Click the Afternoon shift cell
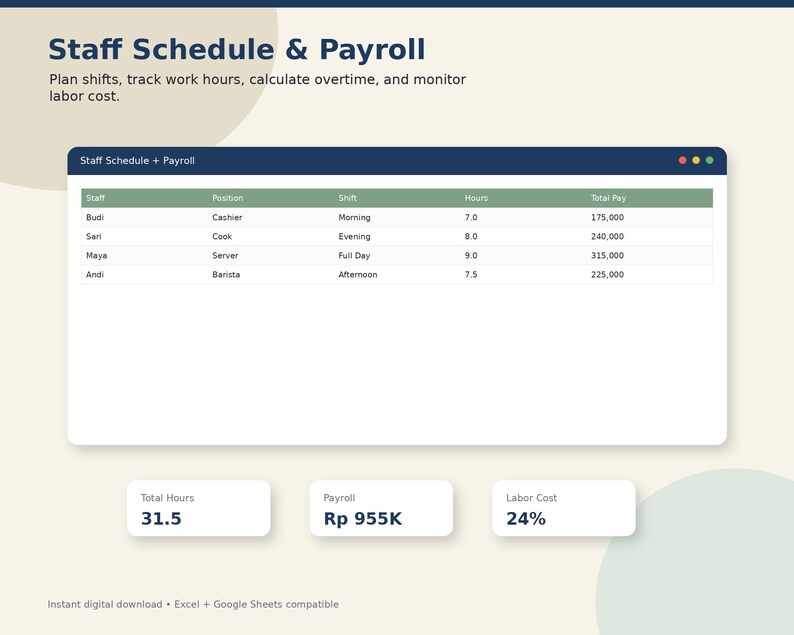Screen dimensions: 794x635 [x=397, y=274]
